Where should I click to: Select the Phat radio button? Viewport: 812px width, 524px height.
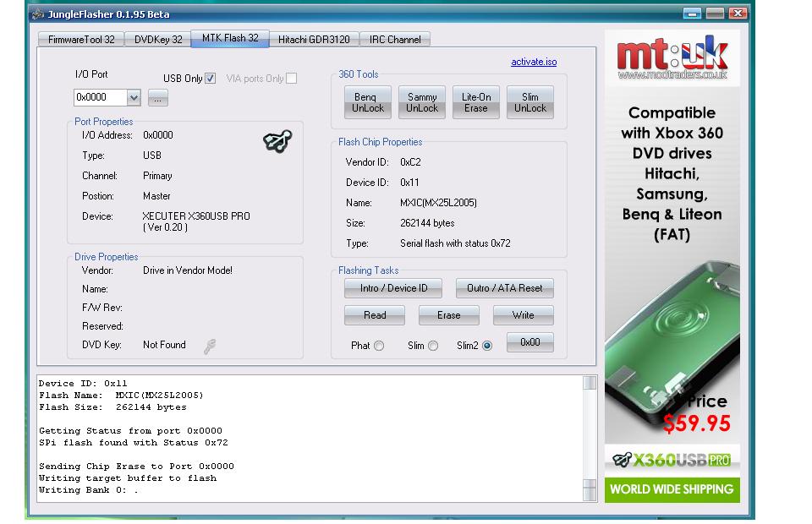click(379, 346)
